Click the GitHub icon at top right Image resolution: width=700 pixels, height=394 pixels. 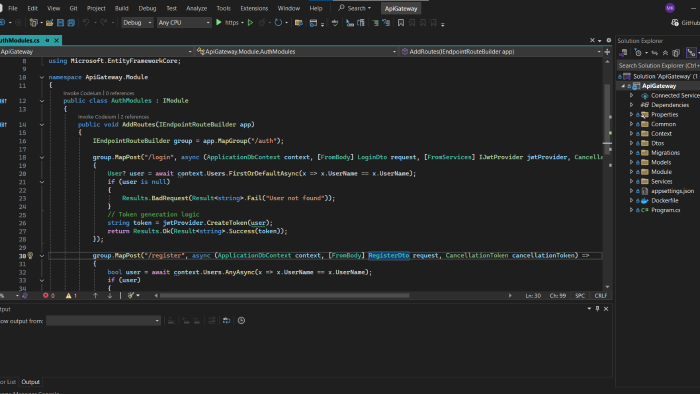click(x=675, y=23)
